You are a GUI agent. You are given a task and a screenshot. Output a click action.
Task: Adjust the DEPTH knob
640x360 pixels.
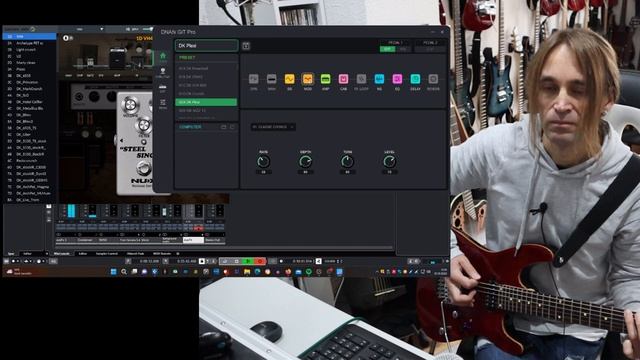coord(305,162)
